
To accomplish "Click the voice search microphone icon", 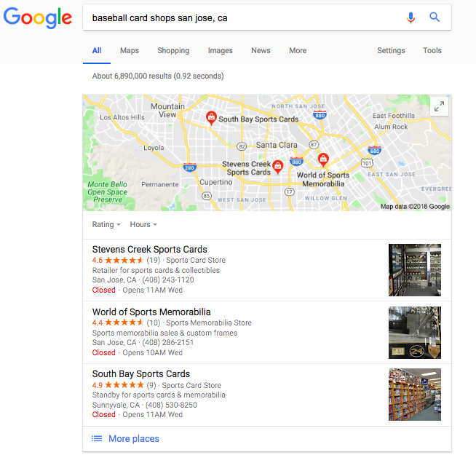I will tap(410, 17).
